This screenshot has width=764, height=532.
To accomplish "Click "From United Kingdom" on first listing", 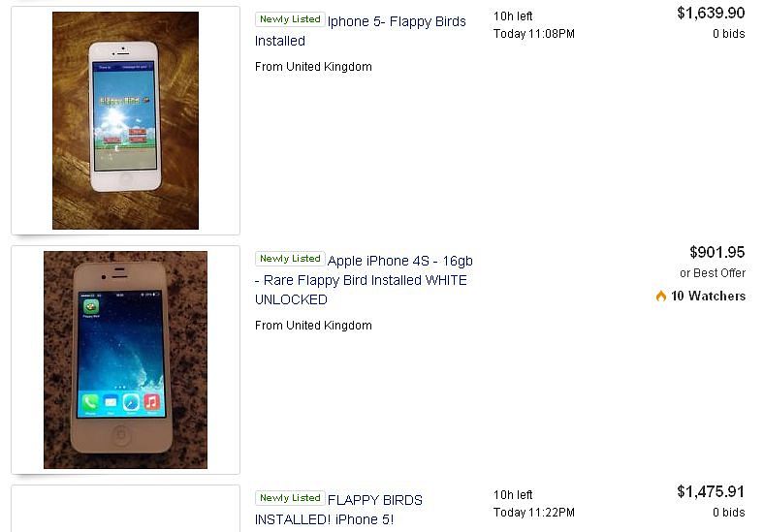I will 313,67.
